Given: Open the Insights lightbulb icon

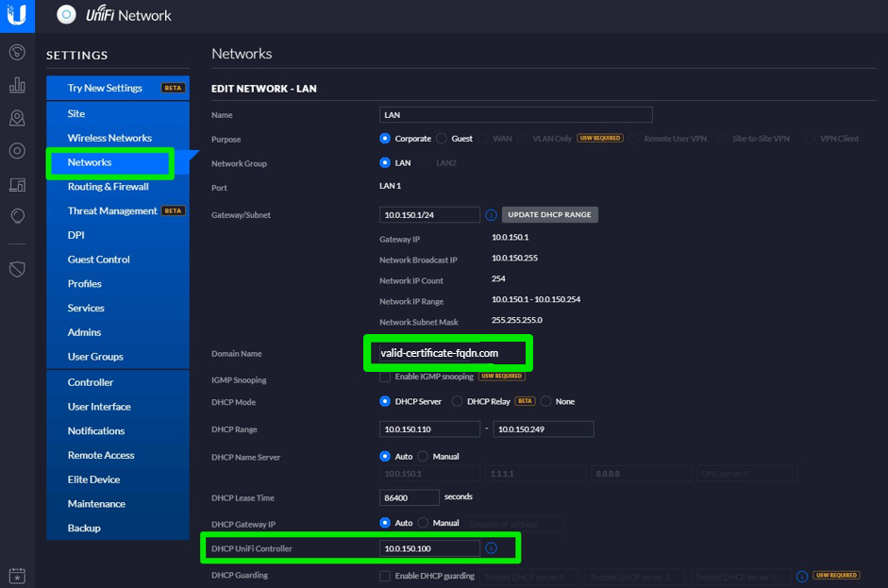Looking at the screenshot, I should (x=17, y=216).
